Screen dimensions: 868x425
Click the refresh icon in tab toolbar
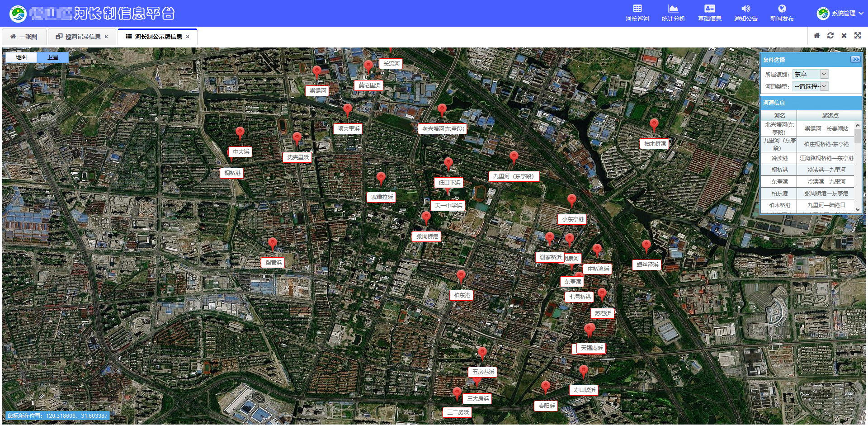[x=830, y=36]
